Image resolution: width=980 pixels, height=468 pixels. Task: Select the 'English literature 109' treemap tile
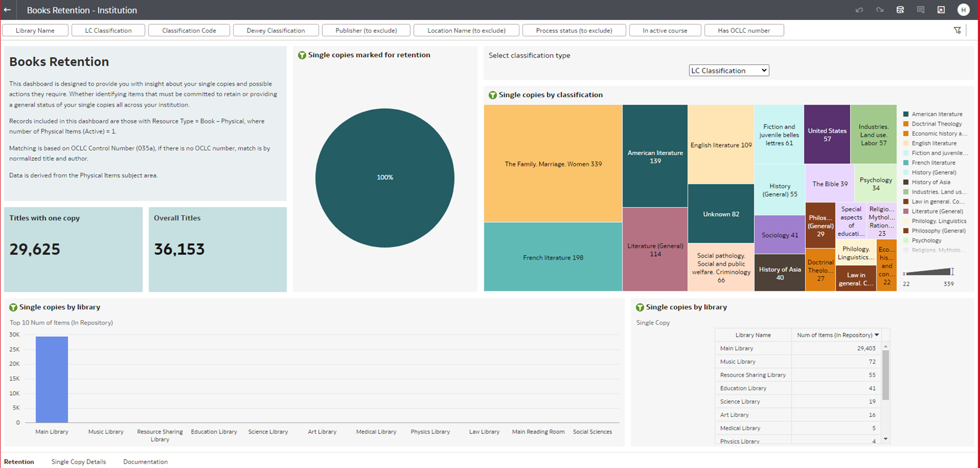click(721, 145)
